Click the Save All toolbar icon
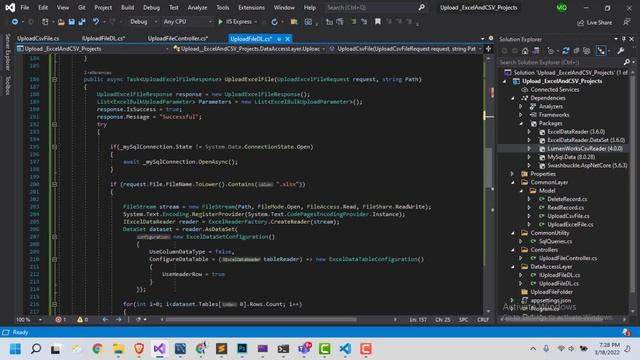This screenshot has height=360, width=640. pyautogui.click(x=82, y=22)
